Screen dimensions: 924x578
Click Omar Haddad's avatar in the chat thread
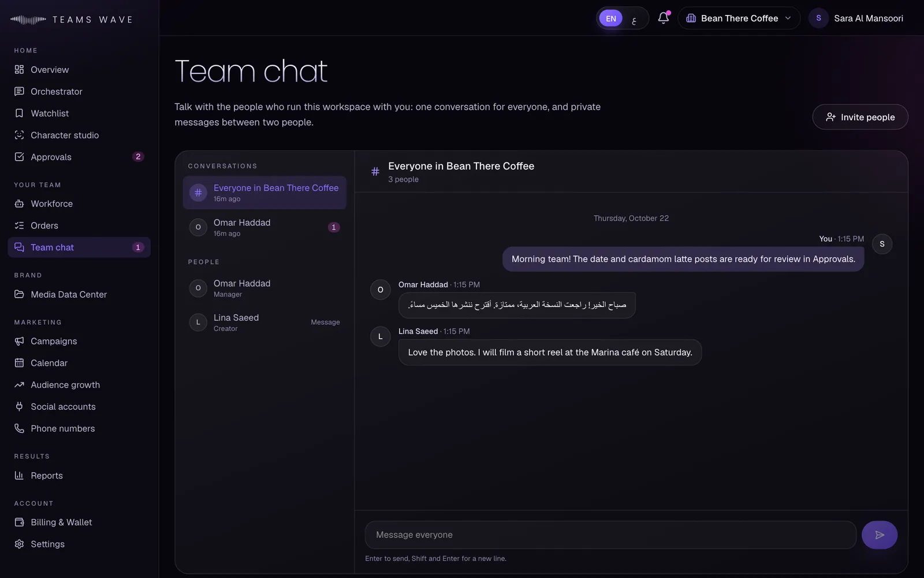[x=381, y=290]
